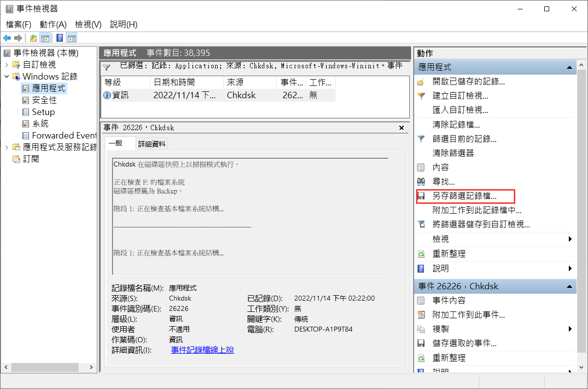The image size is (588, 389).
Task: Click the up-one-level folder toolbar icon
Action: (33, 38)
